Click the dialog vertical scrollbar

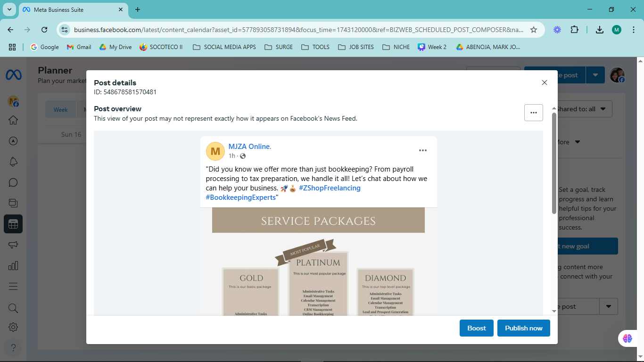[x=554, y=163]
